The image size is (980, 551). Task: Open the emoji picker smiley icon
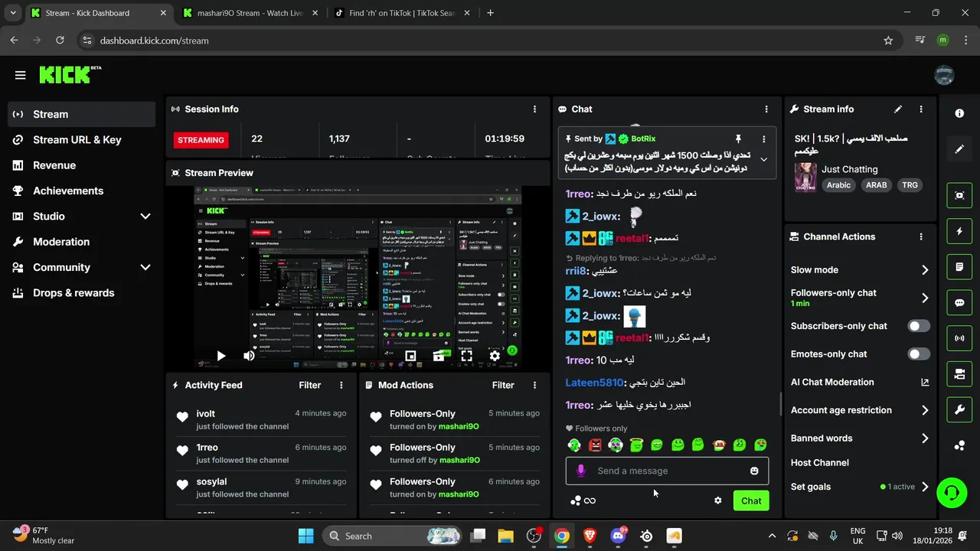(x=754, y=471)
